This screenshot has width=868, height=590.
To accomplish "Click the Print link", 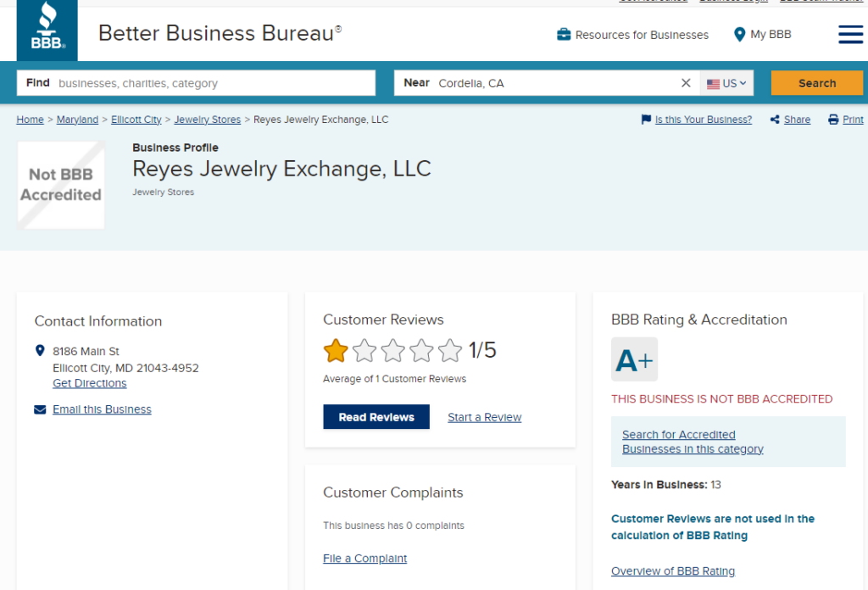I will tap(853, 120).
